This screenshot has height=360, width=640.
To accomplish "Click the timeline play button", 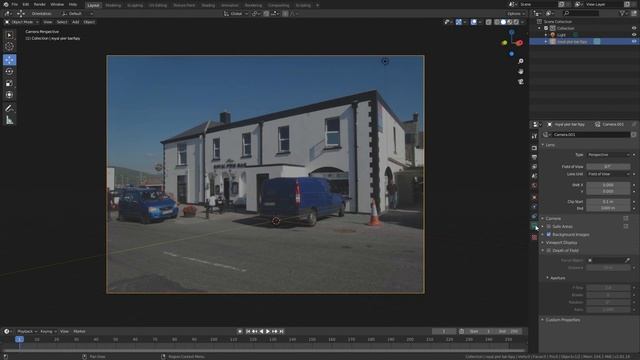I will tap(268, 331).
